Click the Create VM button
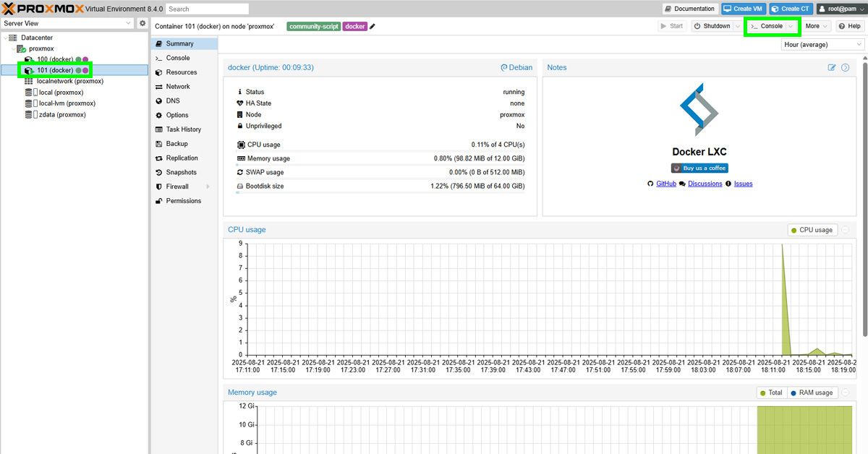868x454 pixels. (743, 9)
